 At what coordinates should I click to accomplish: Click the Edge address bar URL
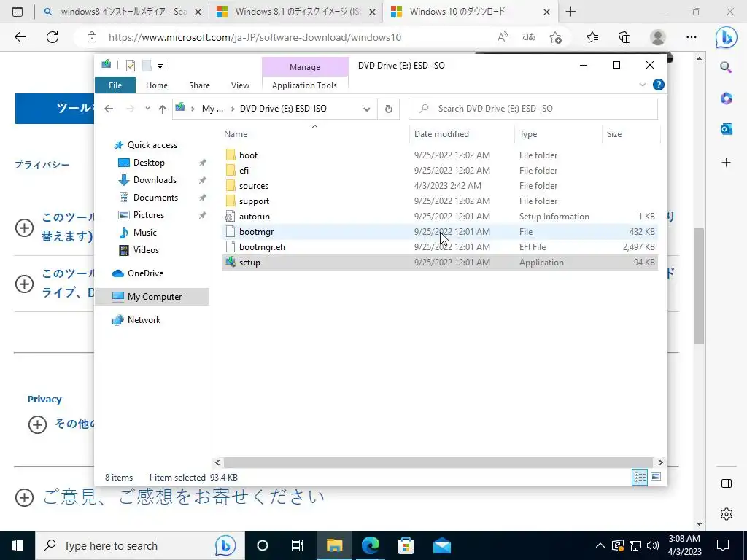[255, 37]
